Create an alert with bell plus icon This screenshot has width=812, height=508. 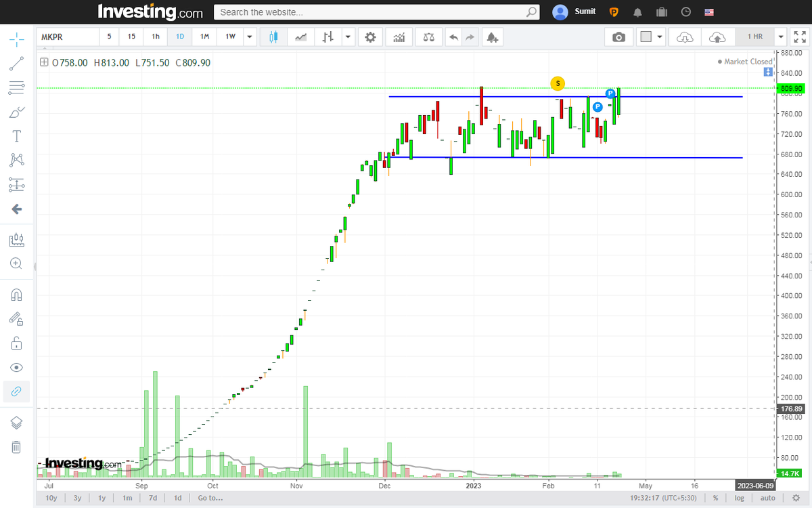pyautogui.click(x=492, y=37)
